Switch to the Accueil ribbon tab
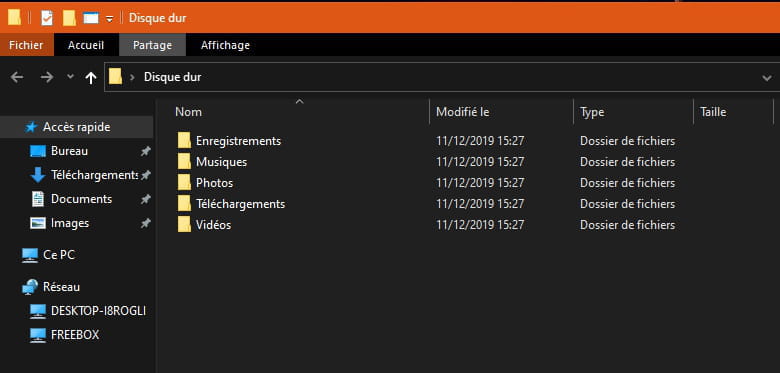780x373 pixels. point(86,45)
